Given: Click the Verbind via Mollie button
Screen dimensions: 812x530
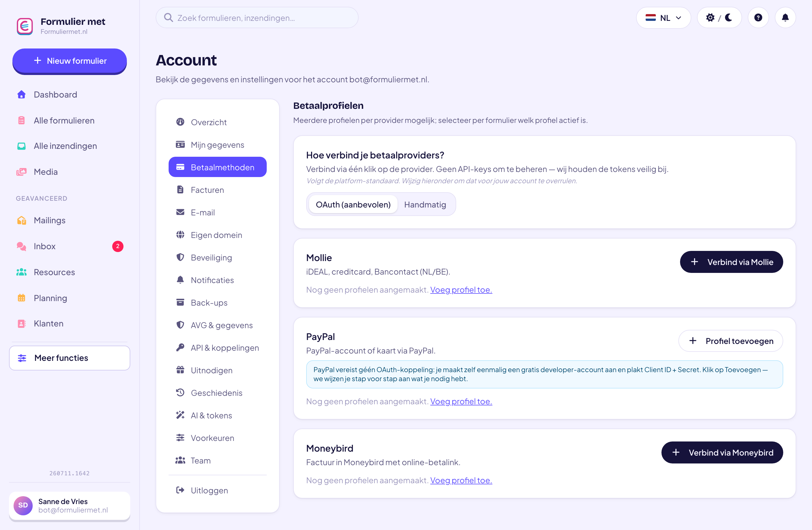Looking at the screenshot, I should coord(731,262).
